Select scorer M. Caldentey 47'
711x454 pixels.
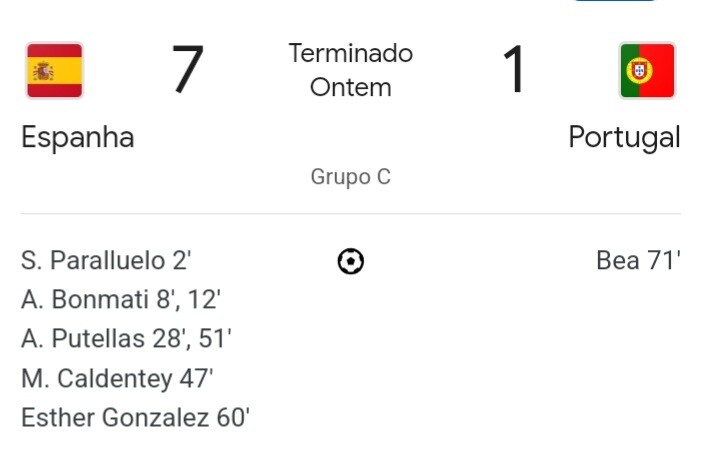(117, 378)
